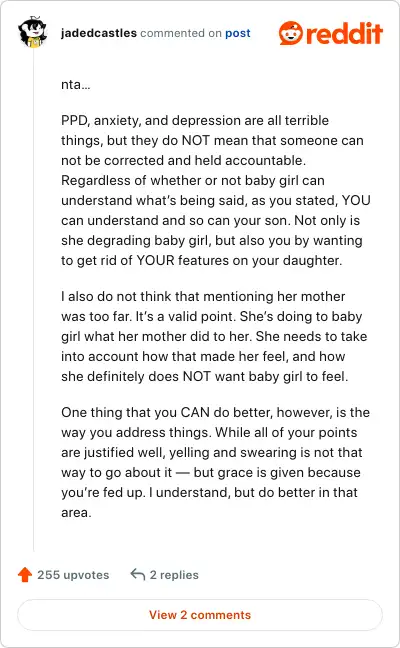Click the final word "area." in the comment
Viewport: 400px width, 648px height.
(x=76, y=512)
